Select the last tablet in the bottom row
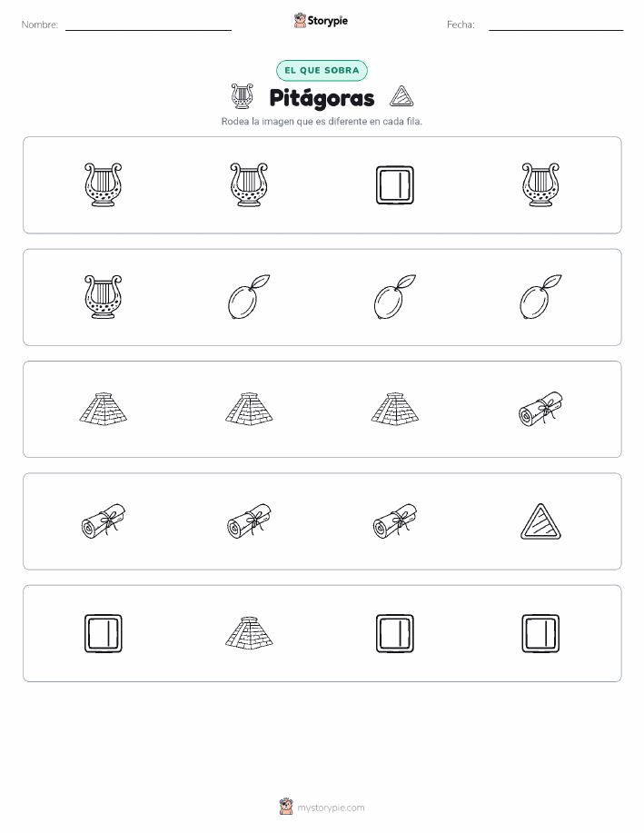The height and width of the screenshot is (833, 644). [x=540, y=633]
